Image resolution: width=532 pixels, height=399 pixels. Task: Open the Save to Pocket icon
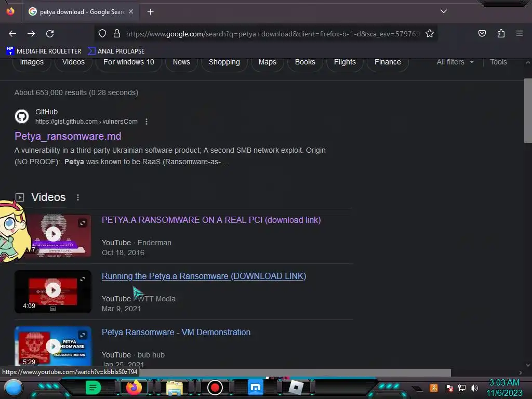pos(482,33)
